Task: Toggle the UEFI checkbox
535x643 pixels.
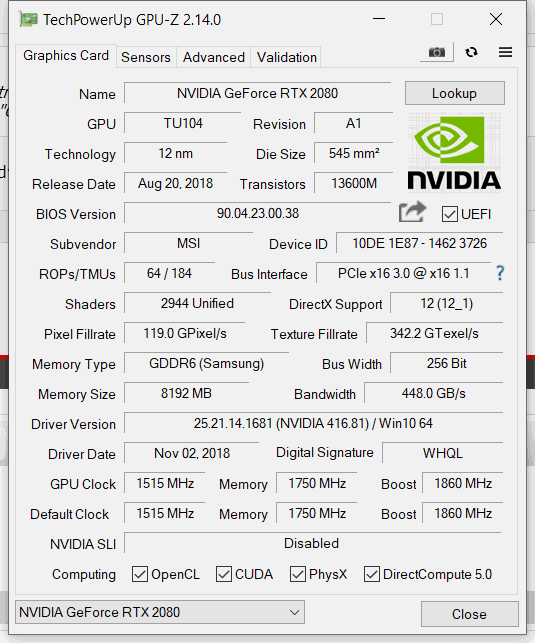Action: [449, 214]
